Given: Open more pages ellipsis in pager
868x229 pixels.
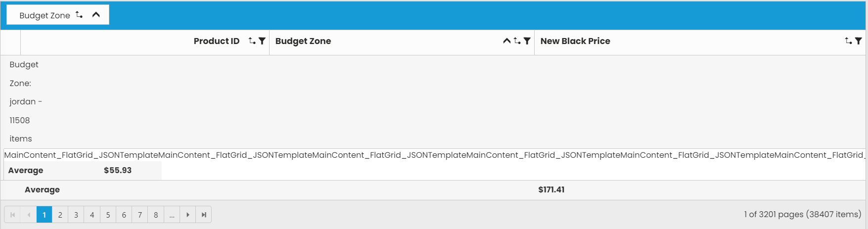Looking at the screenshot, I should pyautogui.click(x=172, y=215).
